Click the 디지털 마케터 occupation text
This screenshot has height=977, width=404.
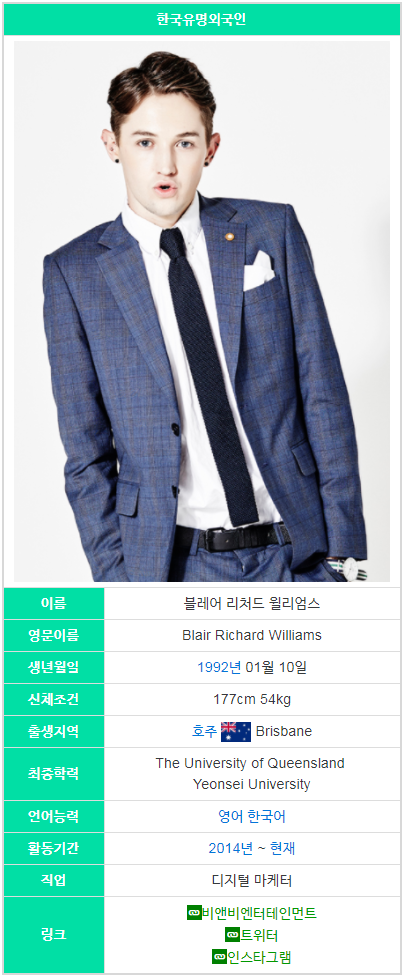point(252,880)
